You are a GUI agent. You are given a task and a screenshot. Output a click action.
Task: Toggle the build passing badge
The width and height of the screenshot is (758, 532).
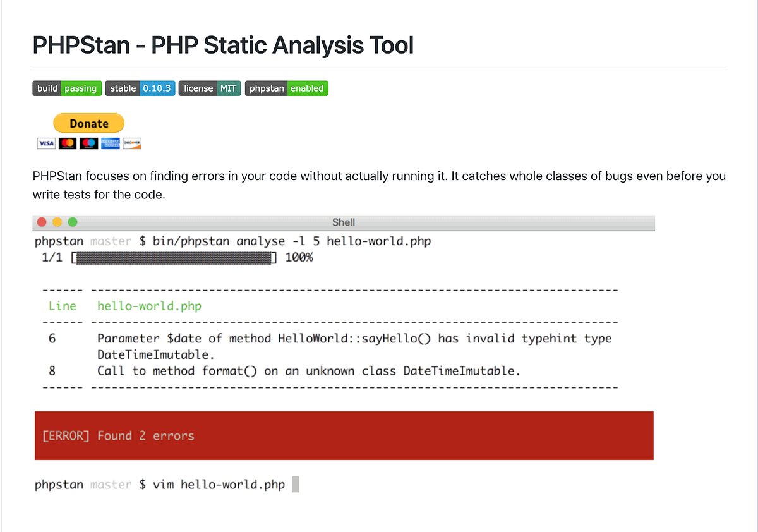click(67, 88)
